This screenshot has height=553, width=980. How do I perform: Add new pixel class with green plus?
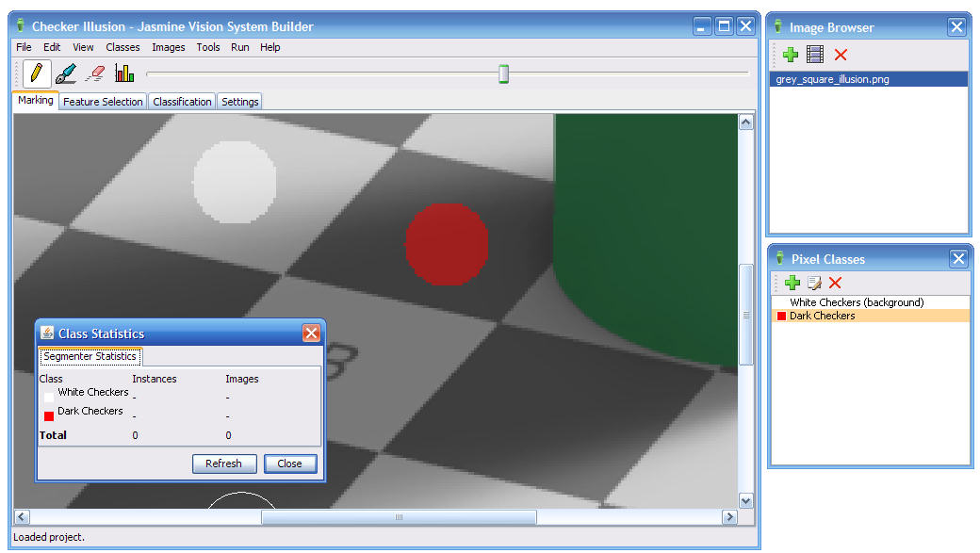click(792, 283)
